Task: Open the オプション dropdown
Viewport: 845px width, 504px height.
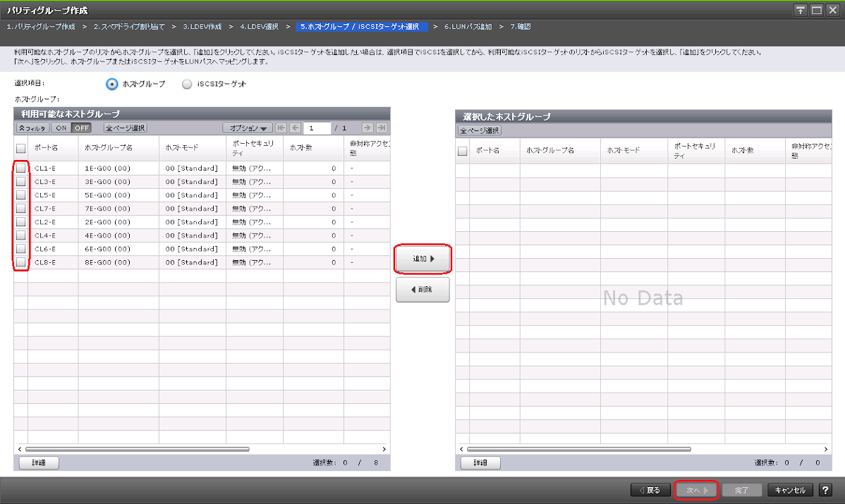Action: tap(248, 128)
